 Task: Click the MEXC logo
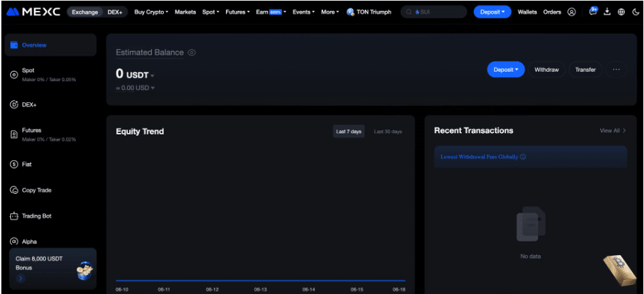(x=33, y=12)
